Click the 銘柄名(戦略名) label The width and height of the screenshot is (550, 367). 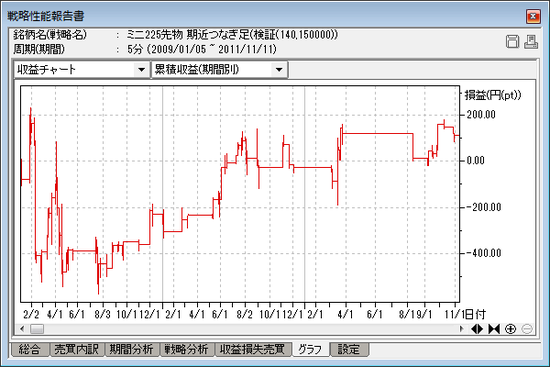coord(50,35)
